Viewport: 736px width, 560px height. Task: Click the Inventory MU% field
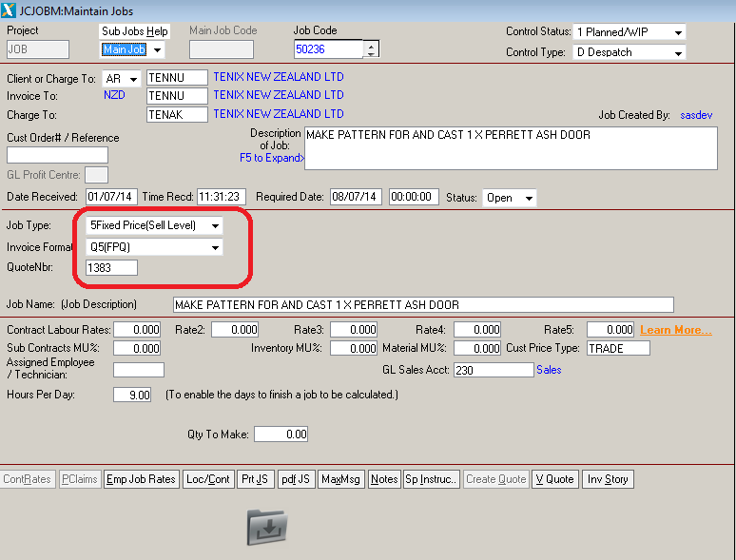(354, 348)
